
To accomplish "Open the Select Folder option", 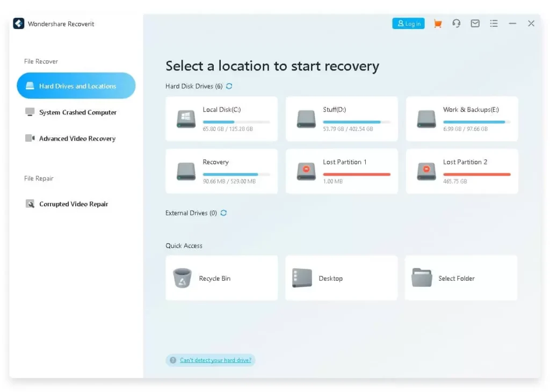I will 461,278.
